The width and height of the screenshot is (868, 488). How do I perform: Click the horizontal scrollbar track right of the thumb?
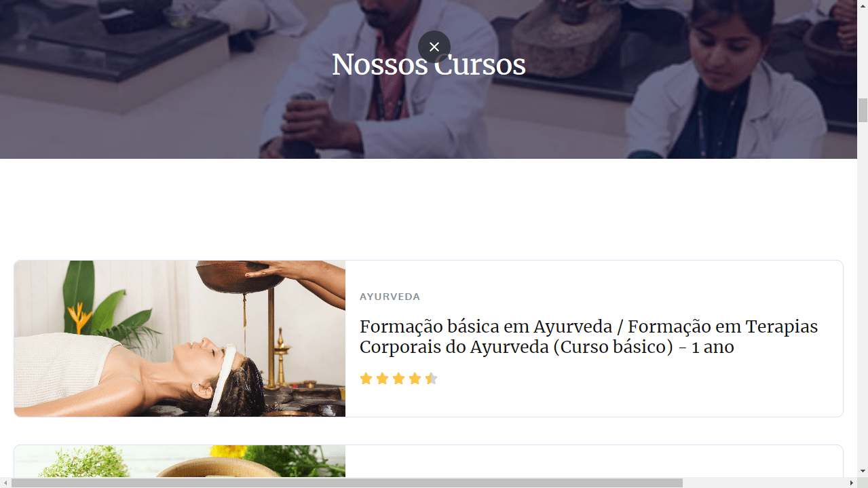[x=764, y=483]
